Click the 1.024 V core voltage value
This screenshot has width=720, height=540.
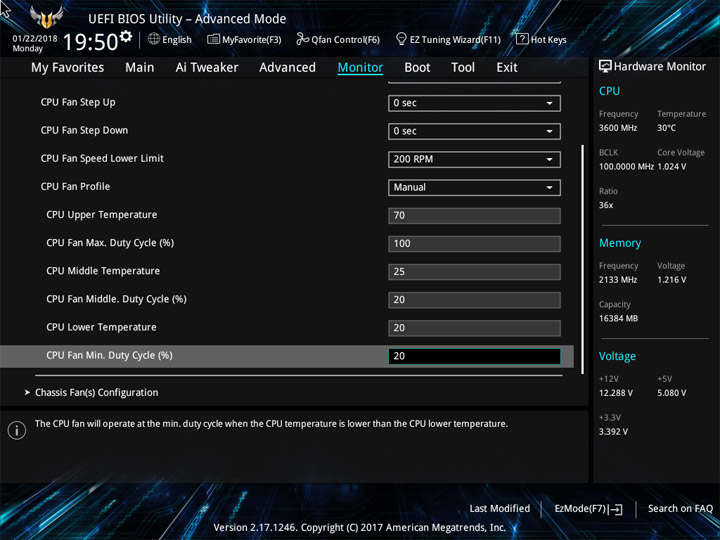tap(671, 167)
